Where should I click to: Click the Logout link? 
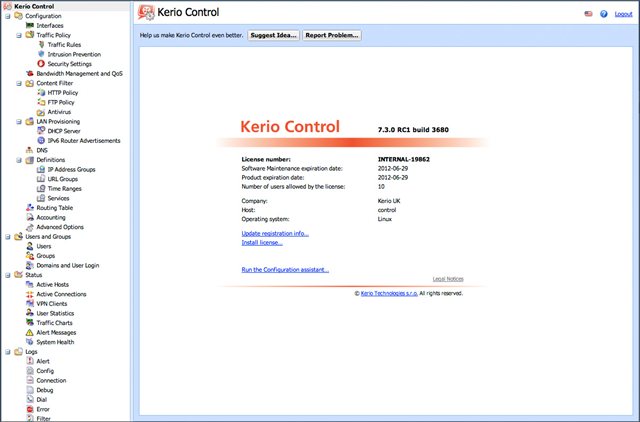point(623,14)
